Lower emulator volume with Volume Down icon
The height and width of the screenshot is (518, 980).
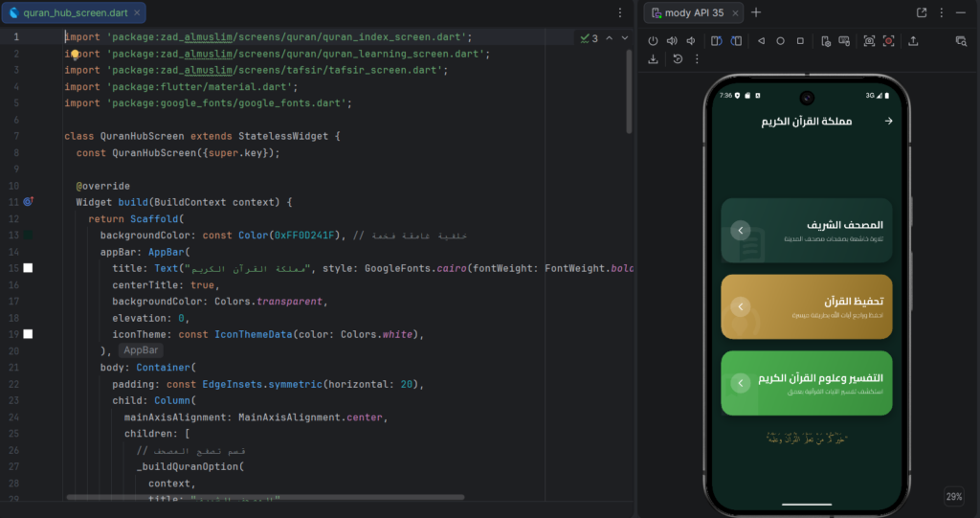tap(691, 40)
